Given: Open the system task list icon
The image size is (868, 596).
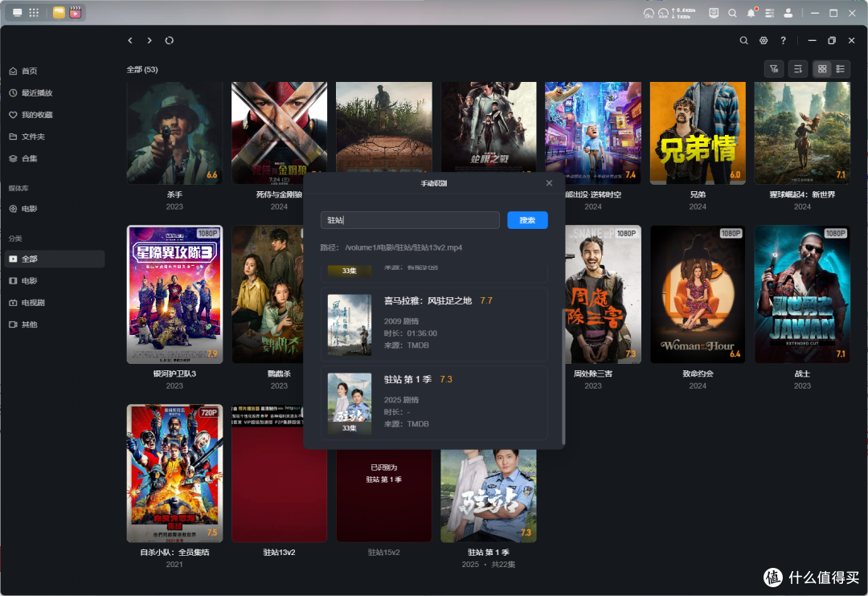Looking at the screenshot, I should pos(769,13).
